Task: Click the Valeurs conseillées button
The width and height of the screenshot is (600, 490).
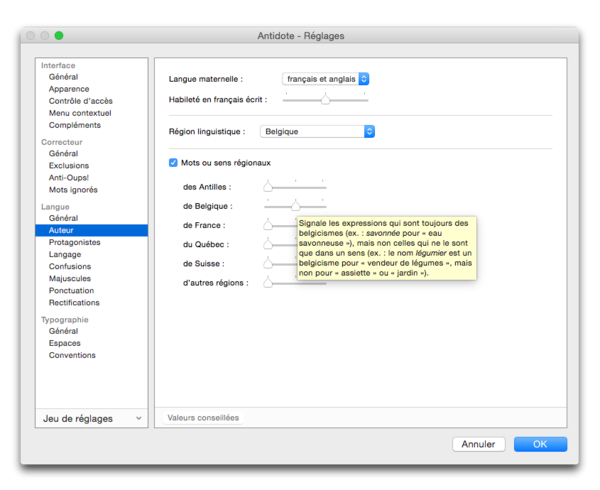Action: 203,418
